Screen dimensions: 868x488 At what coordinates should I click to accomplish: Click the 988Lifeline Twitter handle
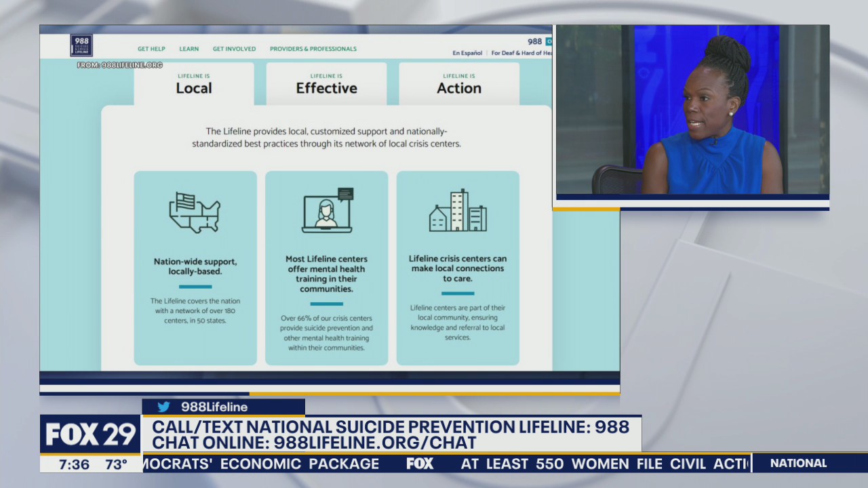click(x=214, y=407)
